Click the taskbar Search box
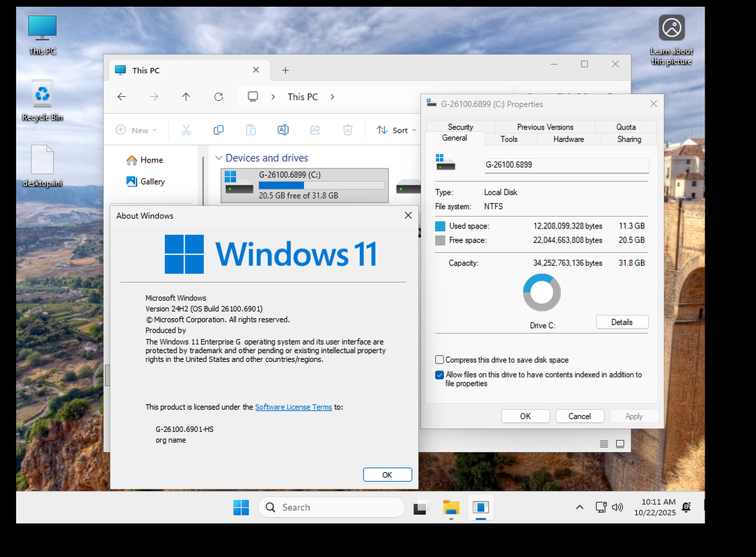756x557 pixels. coord(331,508)
